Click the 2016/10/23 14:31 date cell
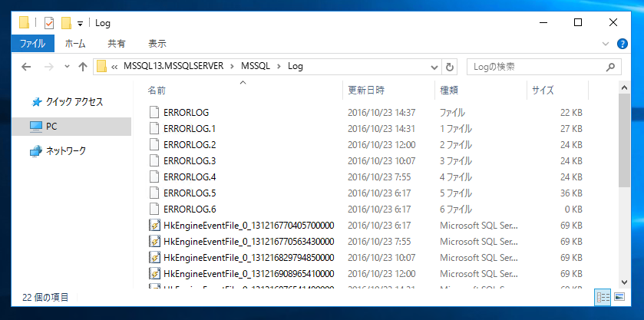 (x=381, y=129)
